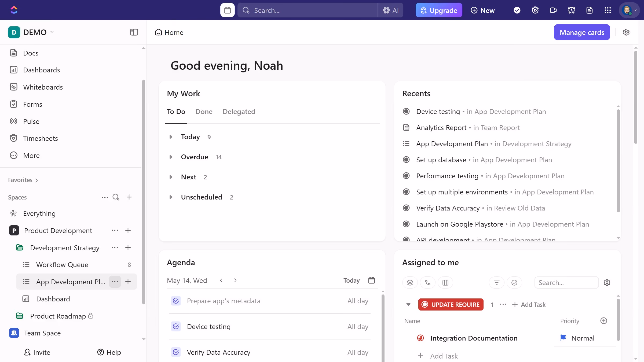Open columns icon in Assigned to me
Image resolution: width=644 pixels, height=362 pixels.
pos(445,282)
